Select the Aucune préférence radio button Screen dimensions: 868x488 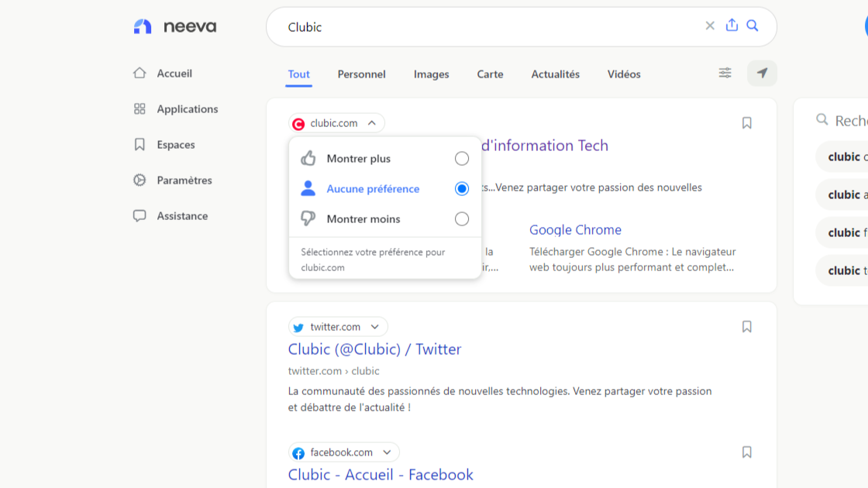(x=462, y=189)
